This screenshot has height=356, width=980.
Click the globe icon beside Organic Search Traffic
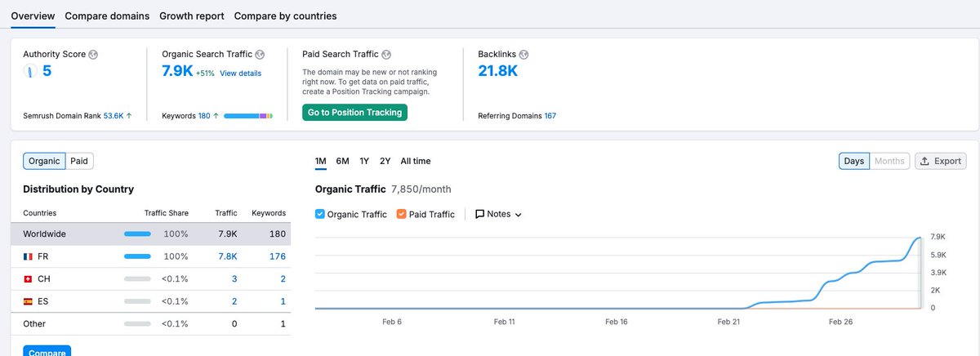[260, 55]
